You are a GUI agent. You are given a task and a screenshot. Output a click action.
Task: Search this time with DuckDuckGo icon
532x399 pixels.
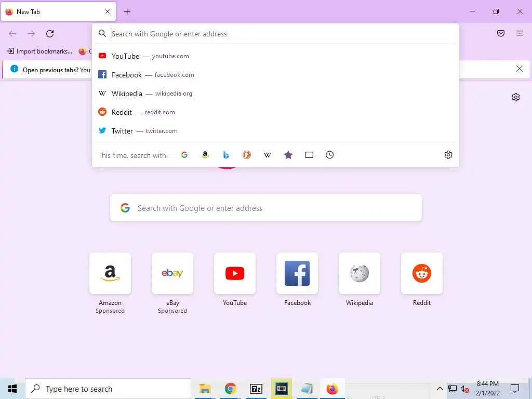pyautogui.click(x=247, y=155)
